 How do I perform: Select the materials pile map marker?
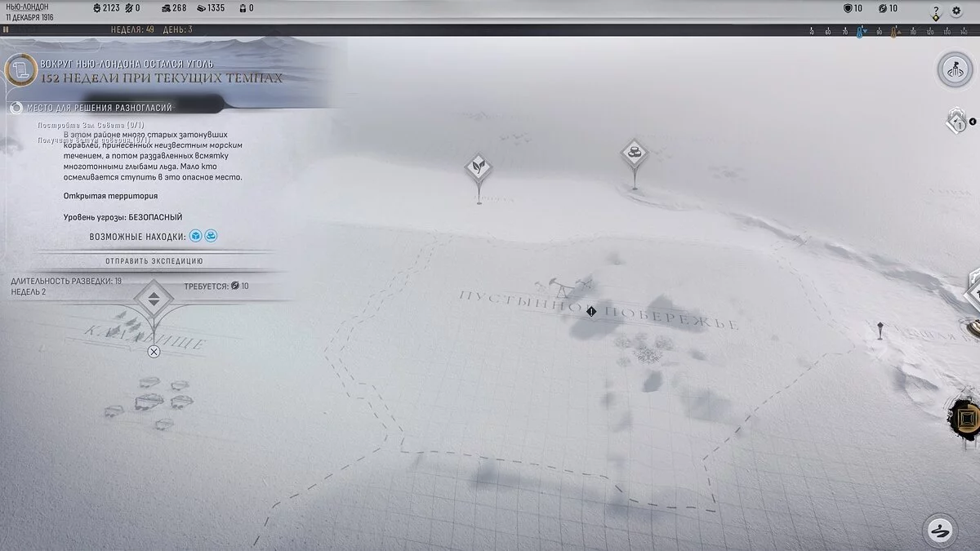click(634, 152)
